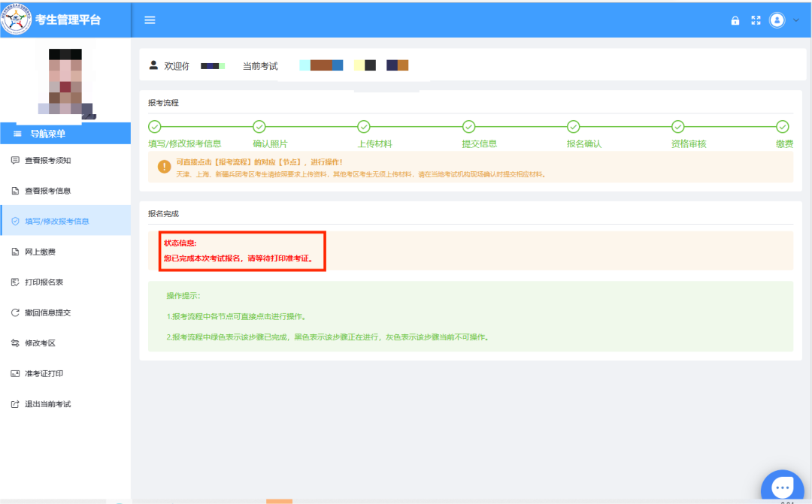Open the user avatar dropdown

(777, 20)
